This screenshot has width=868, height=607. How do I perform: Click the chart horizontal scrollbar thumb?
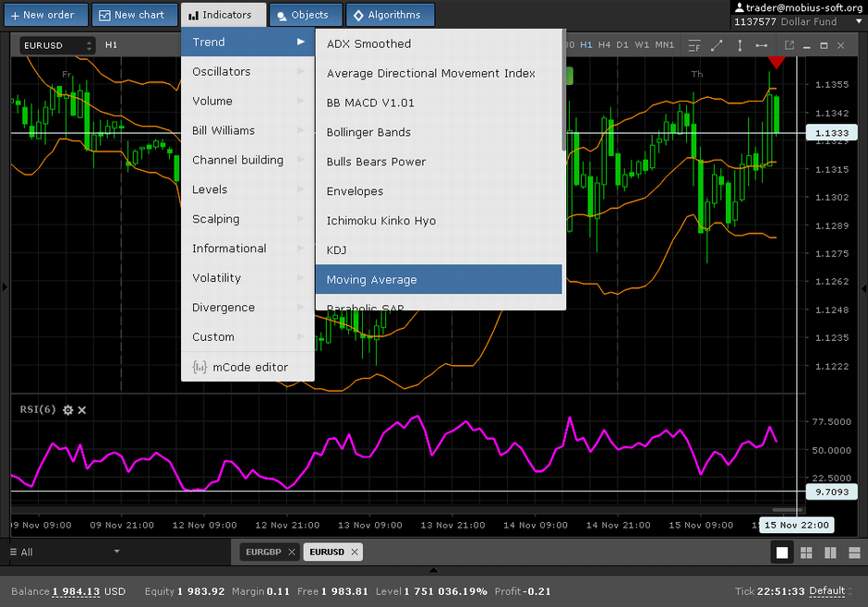(787, 509)
